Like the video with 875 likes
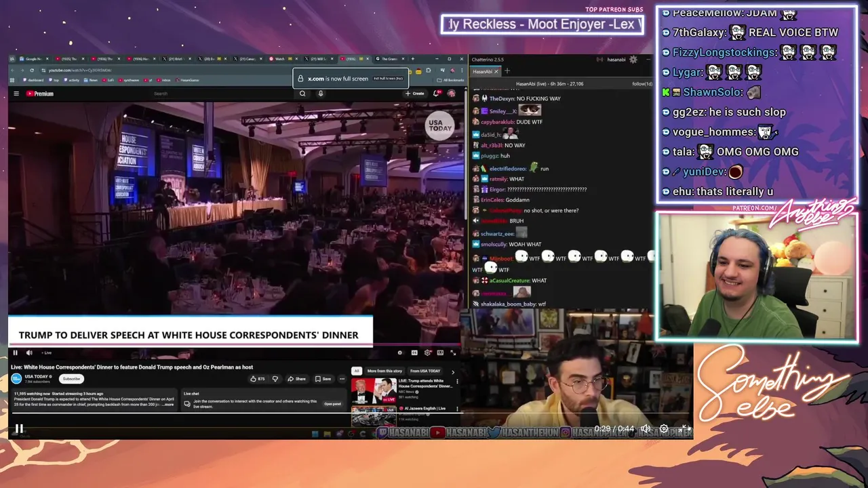868x488 pixels. [x=258, y=379]
